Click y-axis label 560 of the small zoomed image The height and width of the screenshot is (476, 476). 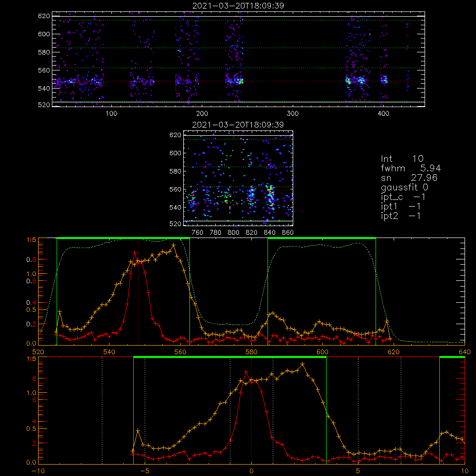[x=175, y=189]
